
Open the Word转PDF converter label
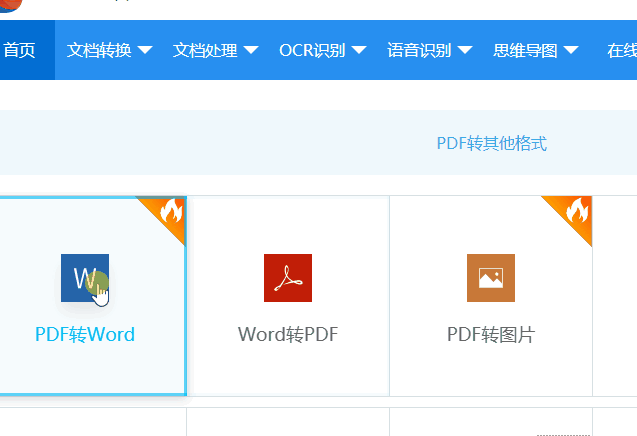click(x=288, y=334)
